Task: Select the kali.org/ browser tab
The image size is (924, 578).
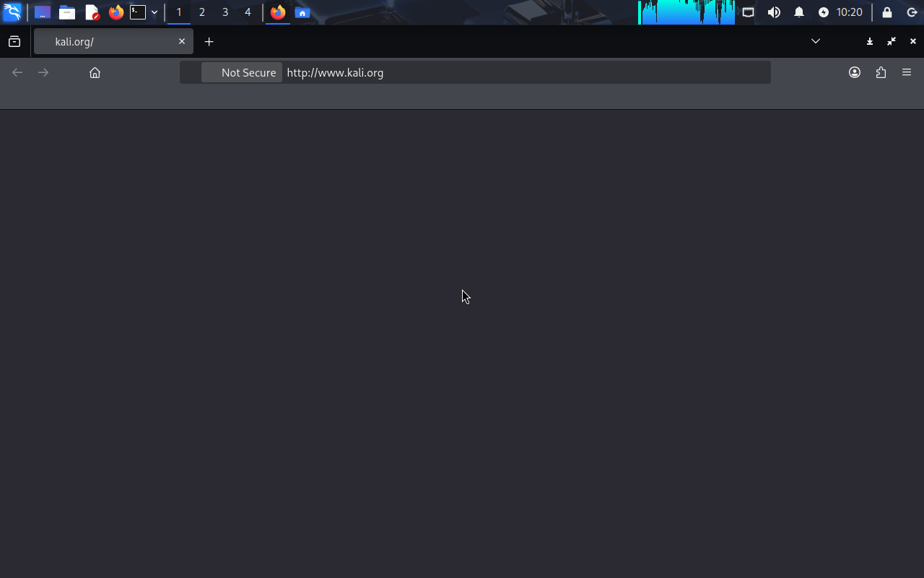Action: pyautogui.click(x=108, y=42)
